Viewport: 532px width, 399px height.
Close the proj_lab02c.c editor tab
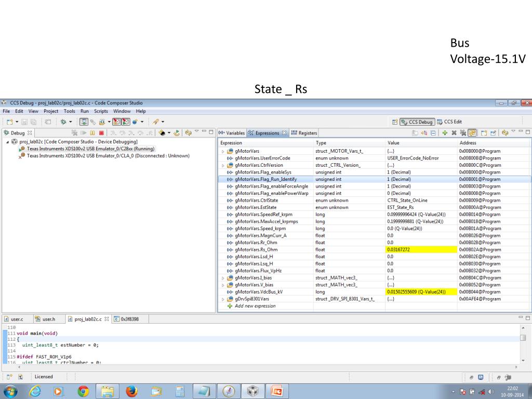point(107,320)
